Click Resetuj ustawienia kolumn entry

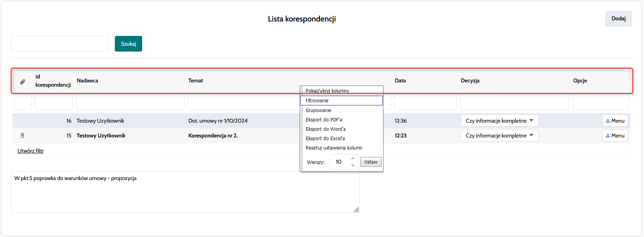coord(334,148)
